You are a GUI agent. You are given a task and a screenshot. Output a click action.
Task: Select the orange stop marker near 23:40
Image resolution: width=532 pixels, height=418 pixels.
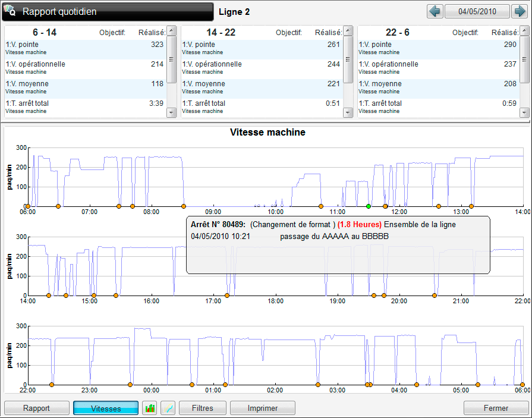click(x=130, y=385)
